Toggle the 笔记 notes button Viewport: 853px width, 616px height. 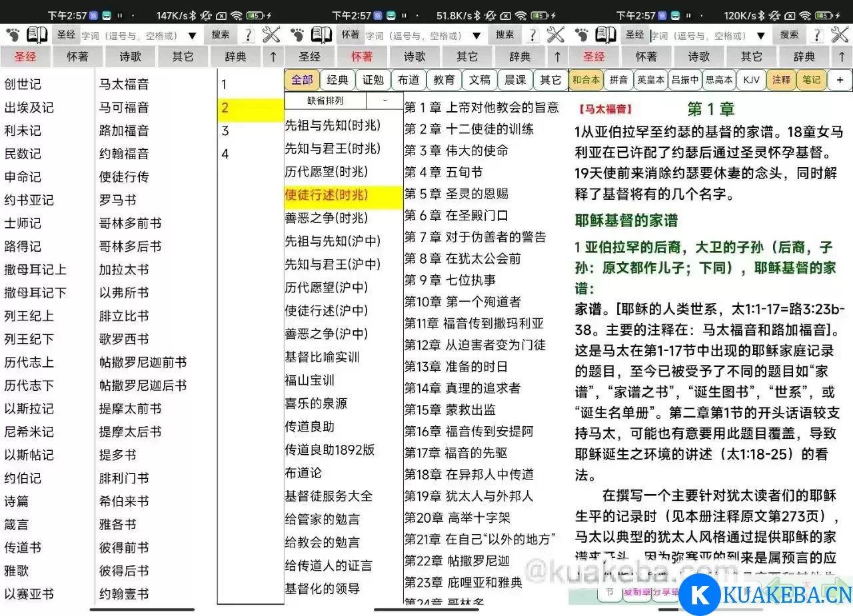pyautogui.click(x=812, y=80)
